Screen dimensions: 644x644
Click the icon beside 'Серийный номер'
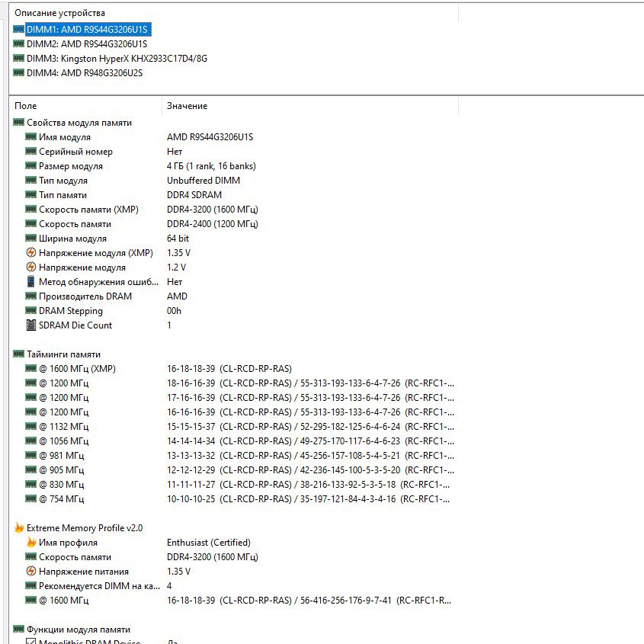click(30, 151)
